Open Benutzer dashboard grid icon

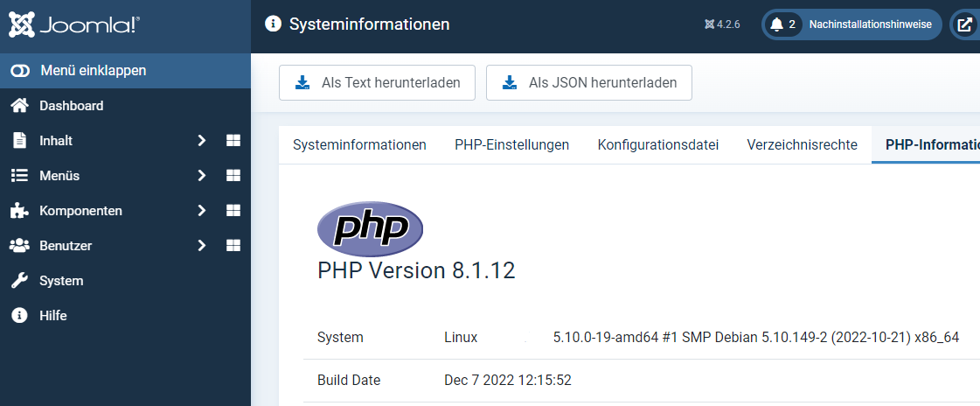coord(233,246)
